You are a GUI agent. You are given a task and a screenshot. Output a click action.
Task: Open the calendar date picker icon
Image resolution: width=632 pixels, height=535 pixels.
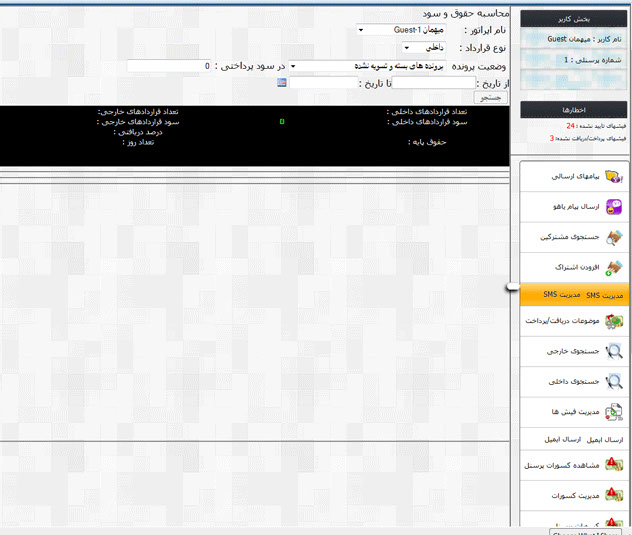(x=282, y=83)
